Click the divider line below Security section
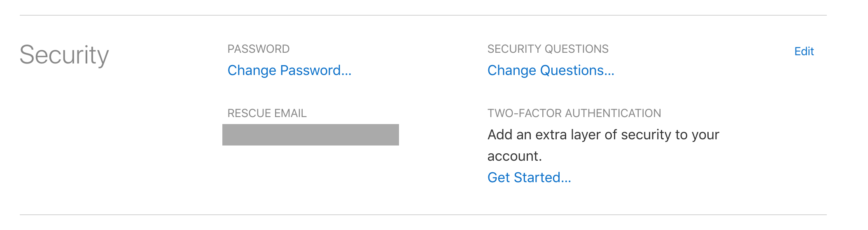The width and height of the screenshot is (868, 230). click(423, 215)
